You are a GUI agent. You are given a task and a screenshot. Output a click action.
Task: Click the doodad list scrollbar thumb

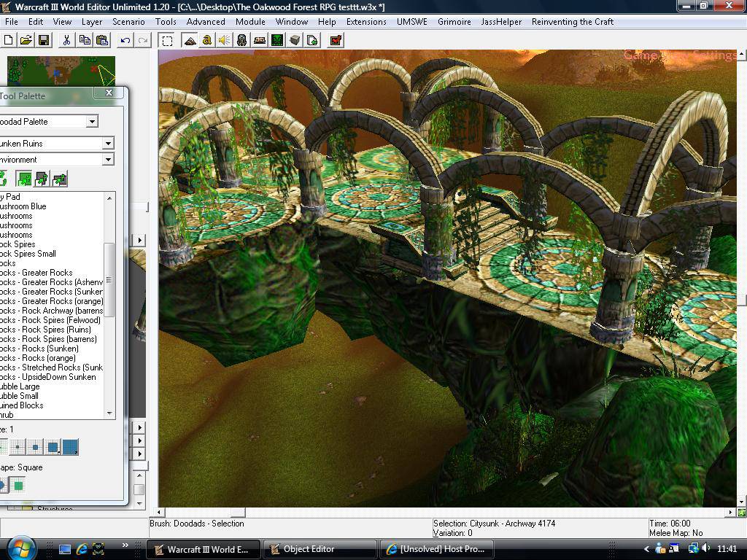point(109,279)
